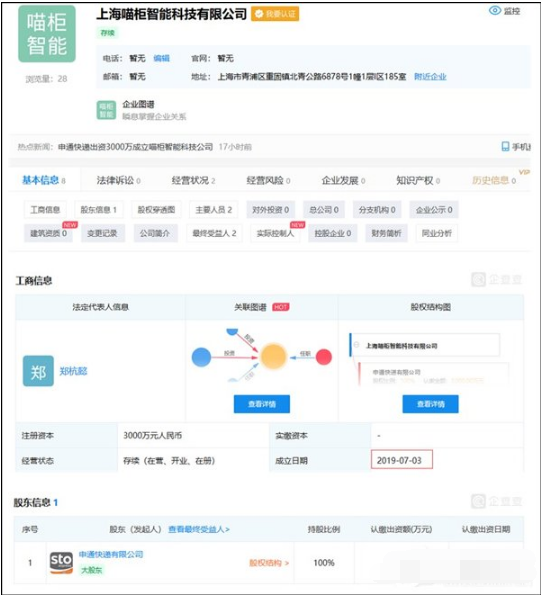Open the STO Express shareholder logo
This screenshot has width=550, height=596.
click(x=61, y=563)
